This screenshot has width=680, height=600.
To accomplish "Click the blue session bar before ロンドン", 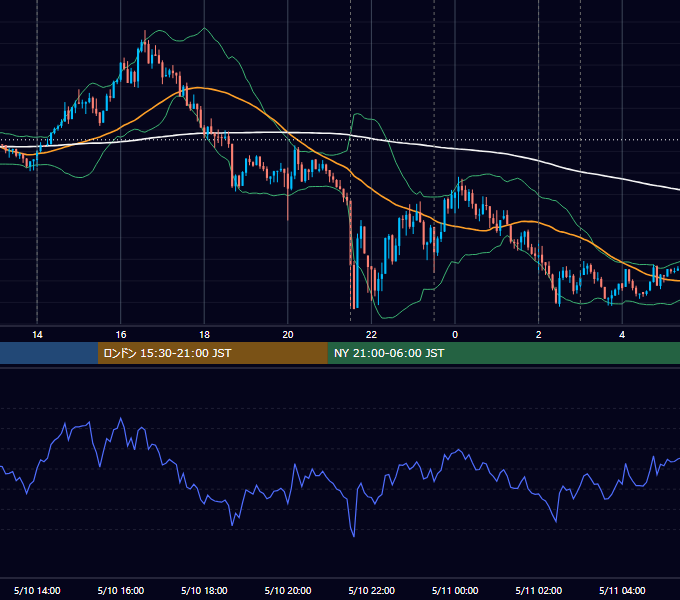I will 49,353.
